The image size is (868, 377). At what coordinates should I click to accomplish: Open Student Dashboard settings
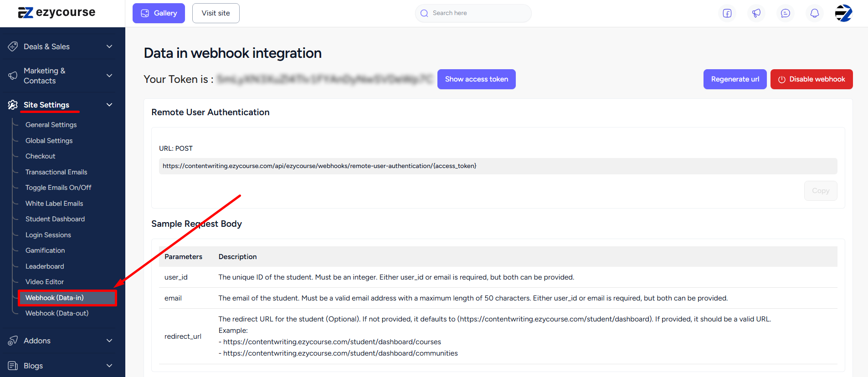click(55, 219)
